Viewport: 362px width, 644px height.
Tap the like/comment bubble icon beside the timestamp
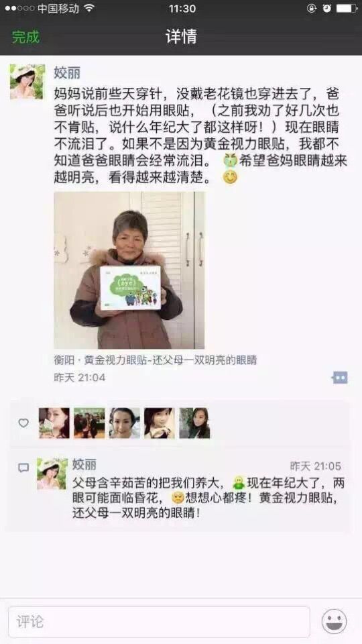[x=340, y=377]
